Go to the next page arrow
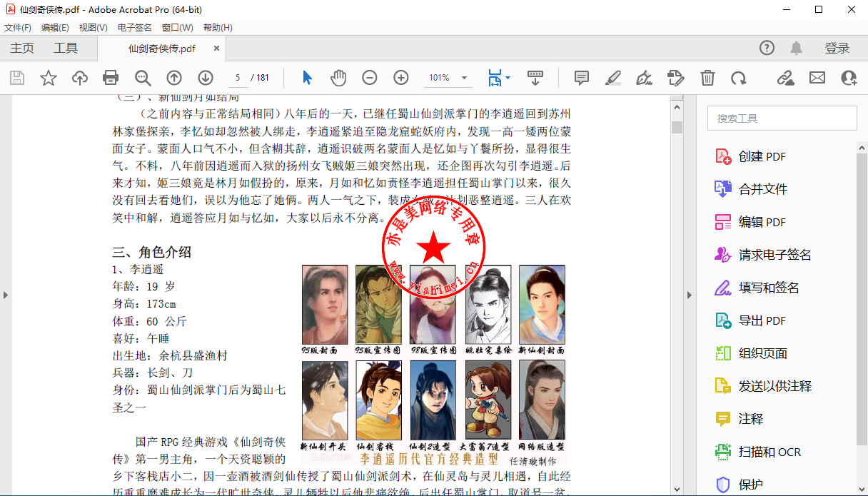The image size is (868, 496). click(206, 78)
